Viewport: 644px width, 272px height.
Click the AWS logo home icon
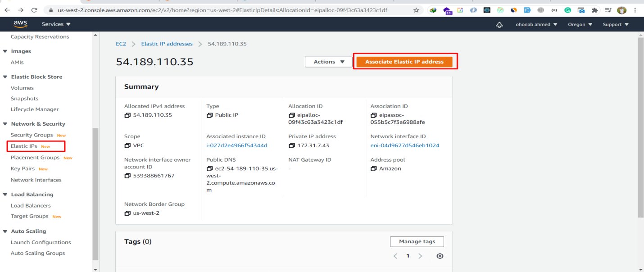20,24
